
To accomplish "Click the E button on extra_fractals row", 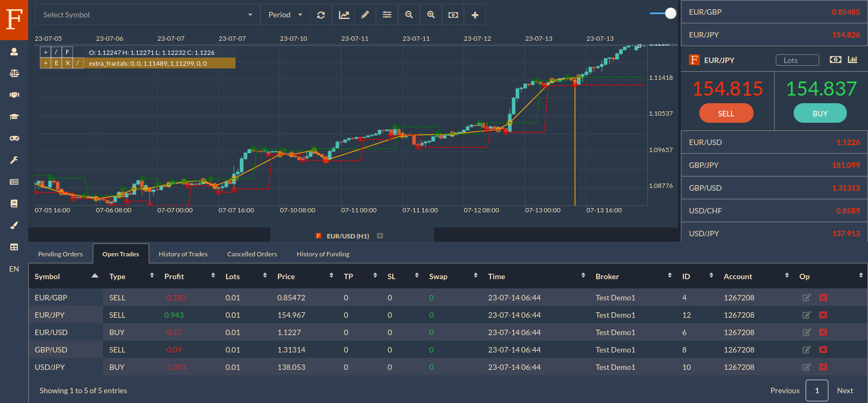I will (56, 63).
